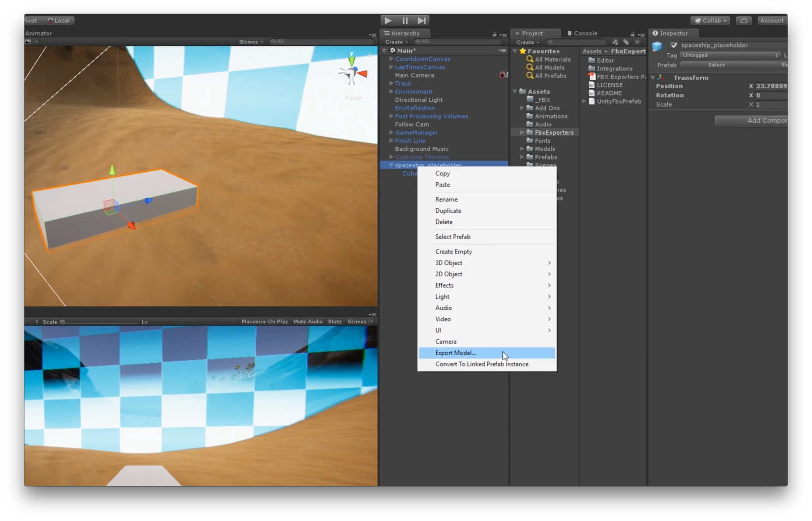Click the Hierarchy search field

[x=459, y=42]
